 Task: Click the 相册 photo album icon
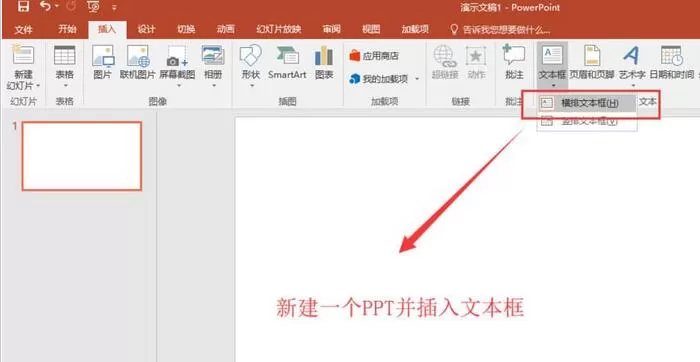[213, 55]
